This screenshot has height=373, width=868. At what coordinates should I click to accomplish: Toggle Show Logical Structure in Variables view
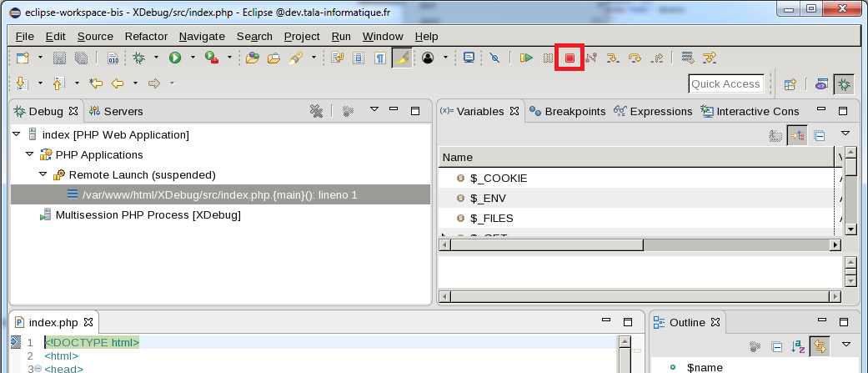point(796,136)
